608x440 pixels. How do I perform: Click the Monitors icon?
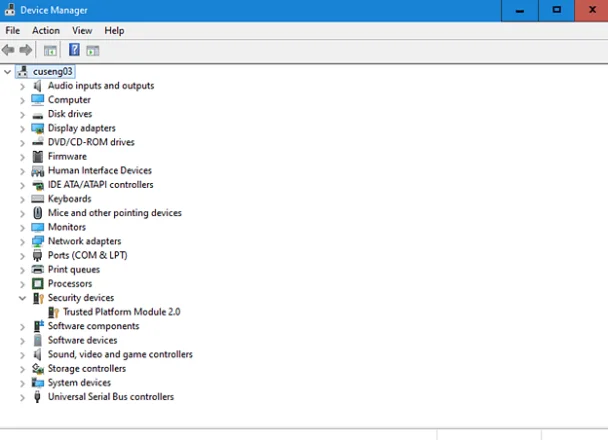[x=38, y=227]
